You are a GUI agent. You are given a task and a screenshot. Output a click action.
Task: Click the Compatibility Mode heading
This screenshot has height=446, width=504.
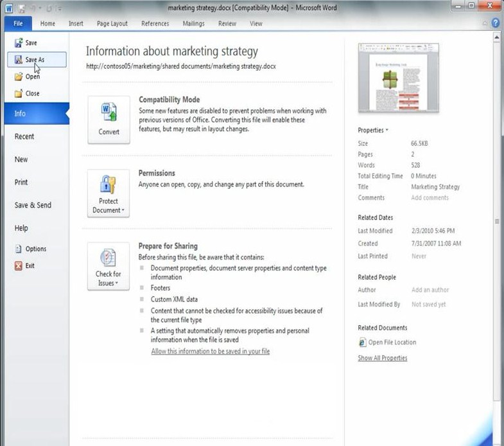click(x=169, y=100)
